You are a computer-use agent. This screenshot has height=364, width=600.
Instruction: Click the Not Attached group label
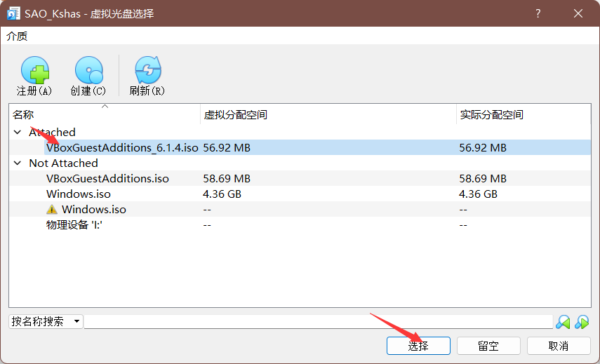coord(64,163)
